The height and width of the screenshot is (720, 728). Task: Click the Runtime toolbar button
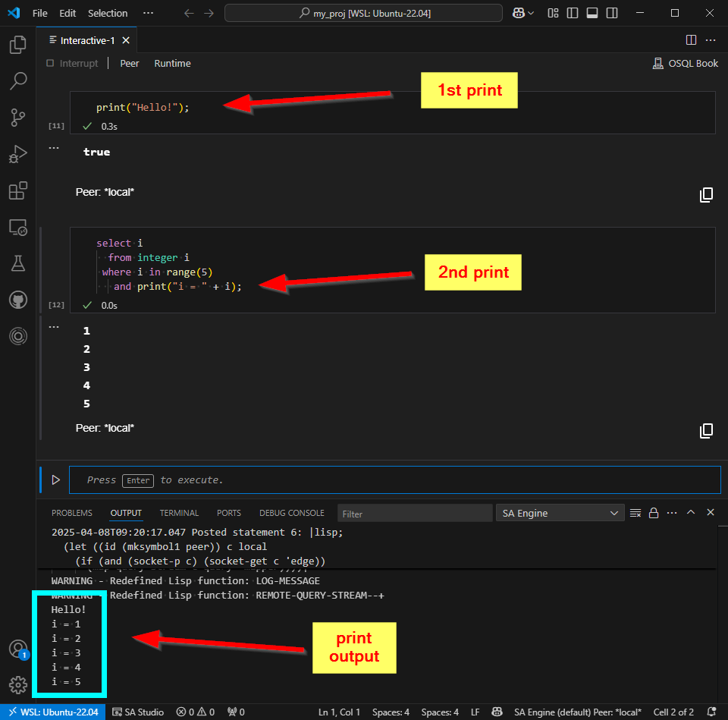coord(172,63)
